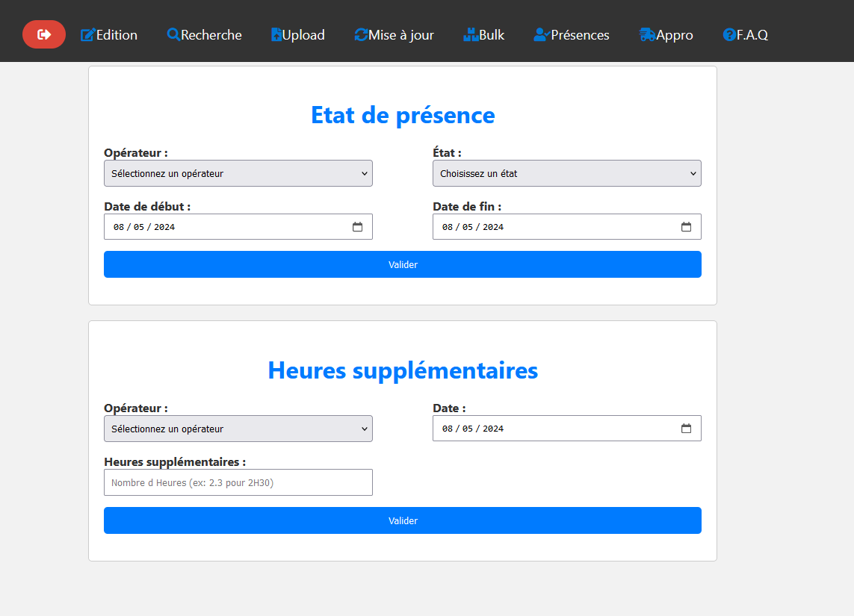Image resolution: width=854 pixels, height=616 pixels.
Task: Click the Edition pencil icon
Action: coord(87,35)
